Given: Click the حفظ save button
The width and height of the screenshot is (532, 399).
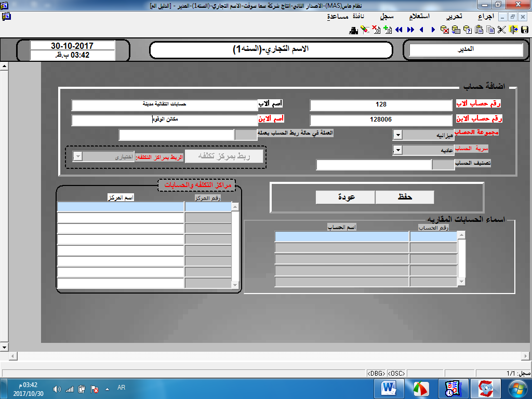Looking at the screenshot, I should (404, 197).
